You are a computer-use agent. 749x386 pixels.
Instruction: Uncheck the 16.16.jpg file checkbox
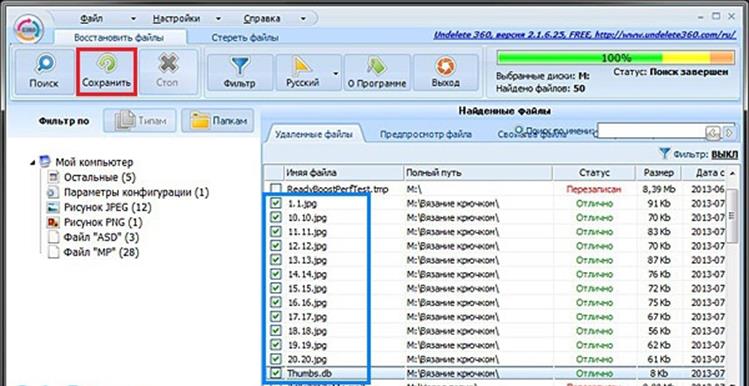coord(276,302)
